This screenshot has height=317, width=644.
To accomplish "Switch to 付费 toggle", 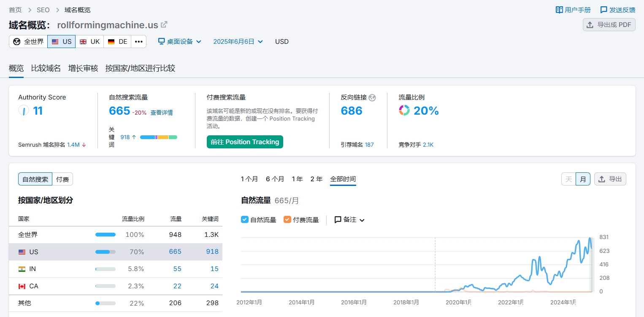I will (x=62, y=179).
